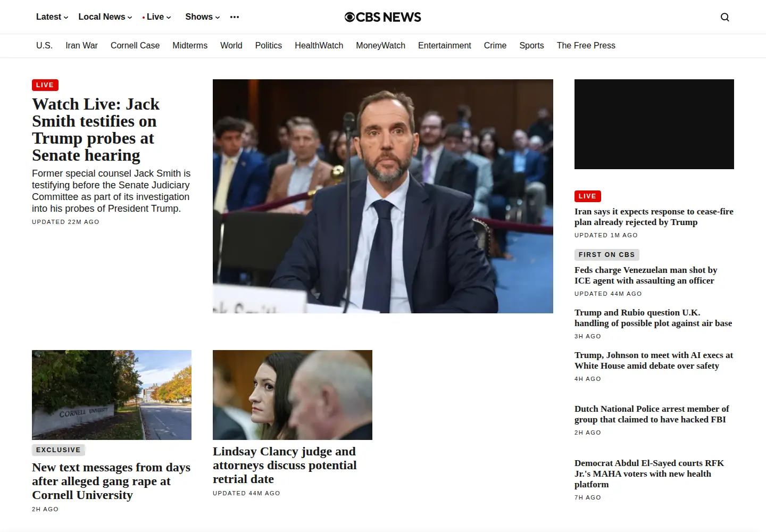Open Cornell Case section

pos(135,46)
